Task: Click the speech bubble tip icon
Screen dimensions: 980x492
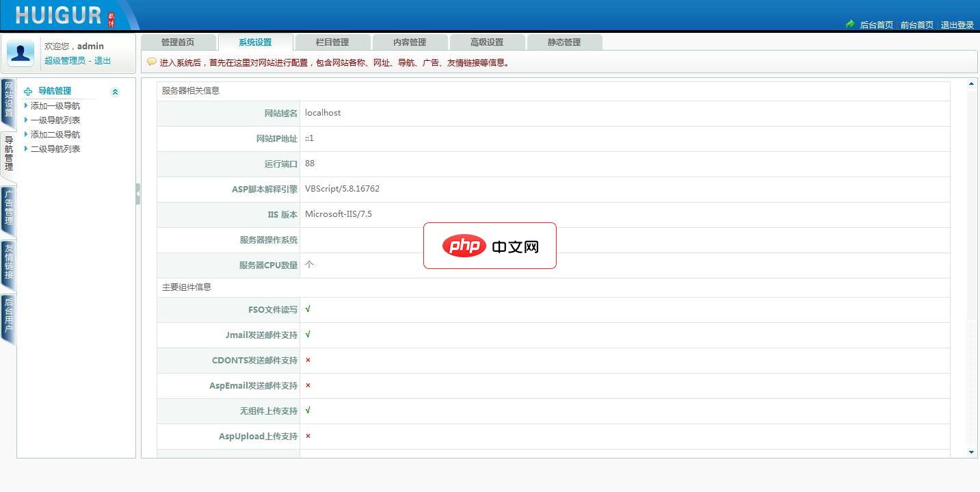Action: [152, 62]
